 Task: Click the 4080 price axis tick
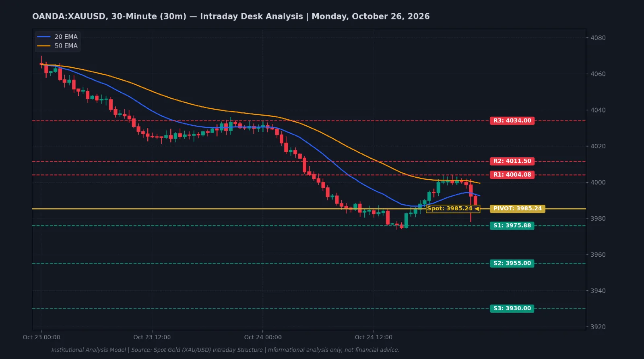[598, 38]
